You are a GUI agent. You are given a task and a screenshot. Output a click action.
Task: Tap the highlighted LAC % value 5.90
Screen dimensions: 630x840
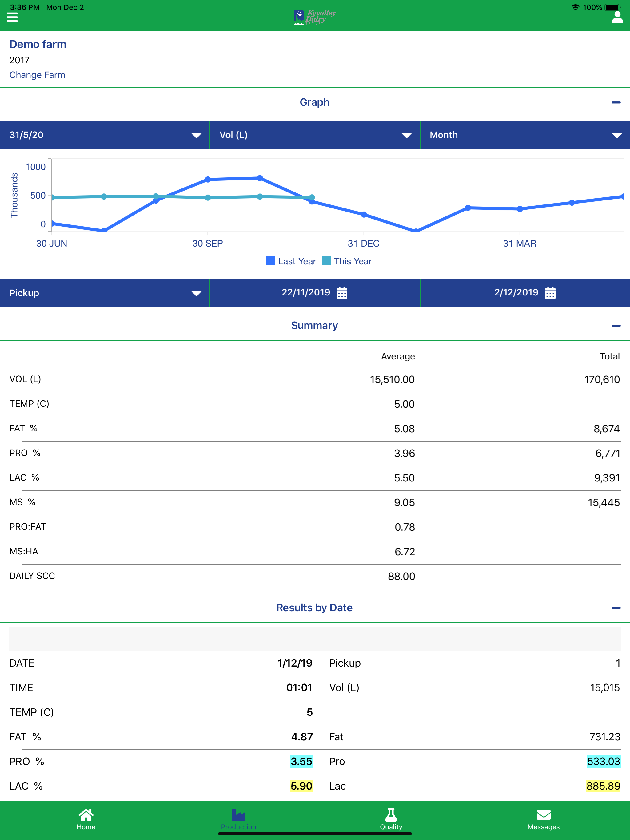[301, 786]
